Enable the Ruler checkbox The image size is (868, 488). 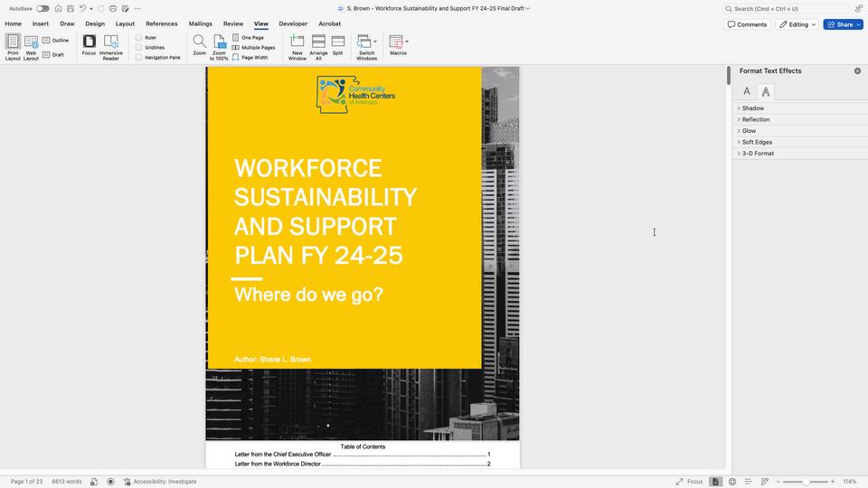pos(139,38)
